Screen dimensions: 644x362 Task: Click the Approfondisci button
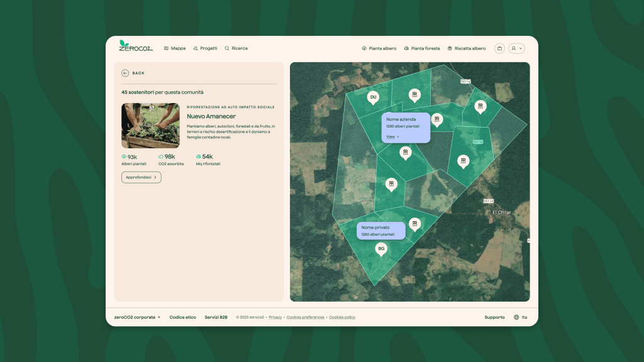tap(142, 177)
